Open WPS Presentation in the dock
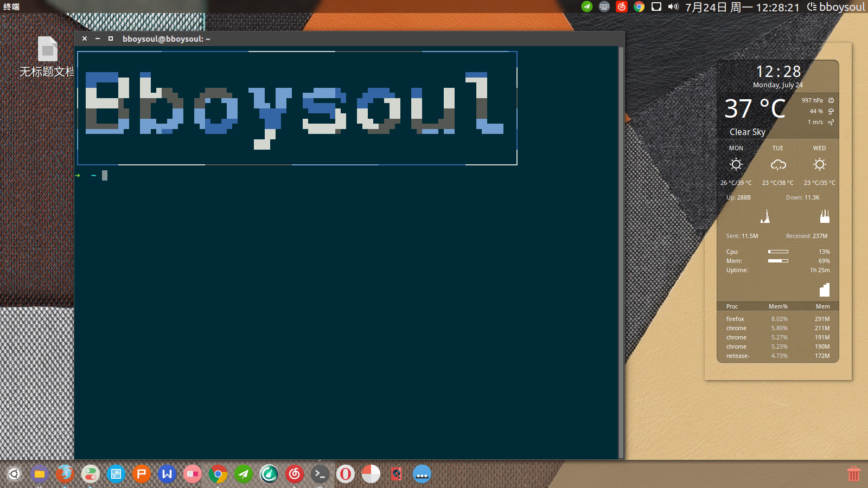This screenshot has height=488, width=868. [x=142, y=474]
